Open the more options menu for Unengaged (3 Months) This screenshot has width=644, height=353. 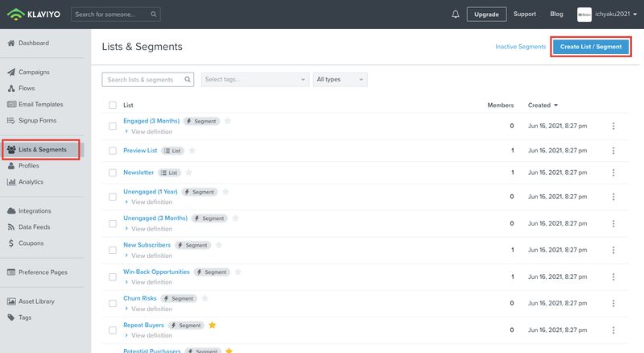[613, 223]
